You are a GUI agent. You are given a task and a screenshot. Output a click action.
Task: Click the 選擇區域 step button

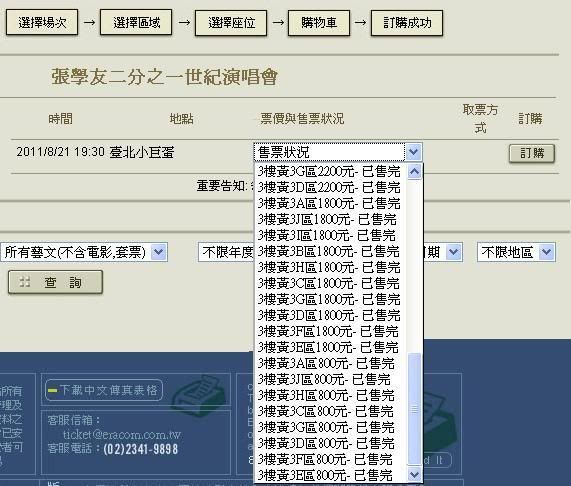[x=136, y=23]
